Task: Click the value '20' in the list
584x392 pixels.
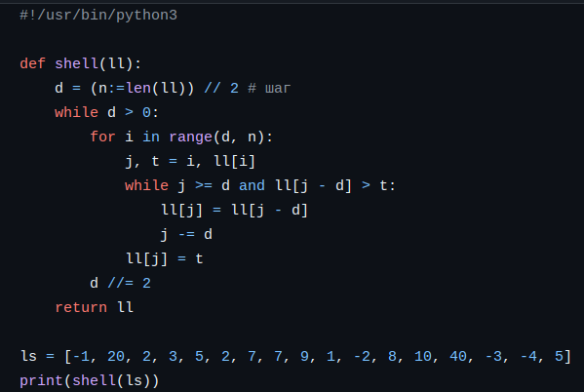Action: click(x=116, y=357)
